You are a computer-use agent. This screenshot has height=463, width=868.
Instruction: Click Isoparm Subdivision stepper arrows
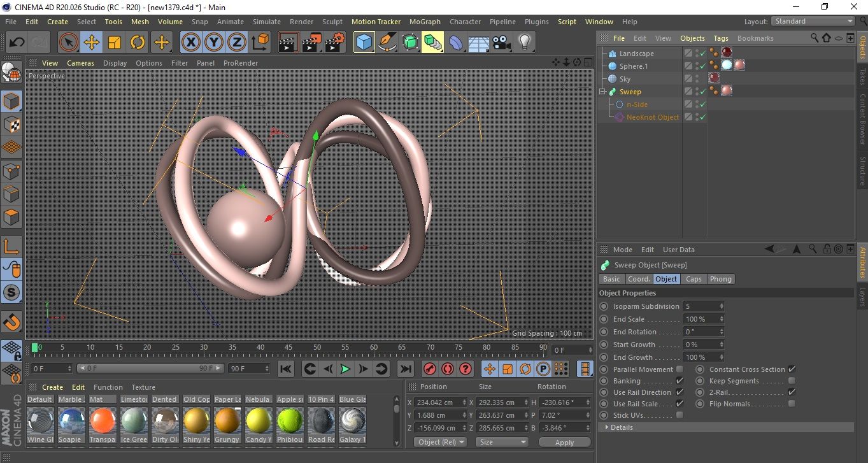click(x=722, y=306)
